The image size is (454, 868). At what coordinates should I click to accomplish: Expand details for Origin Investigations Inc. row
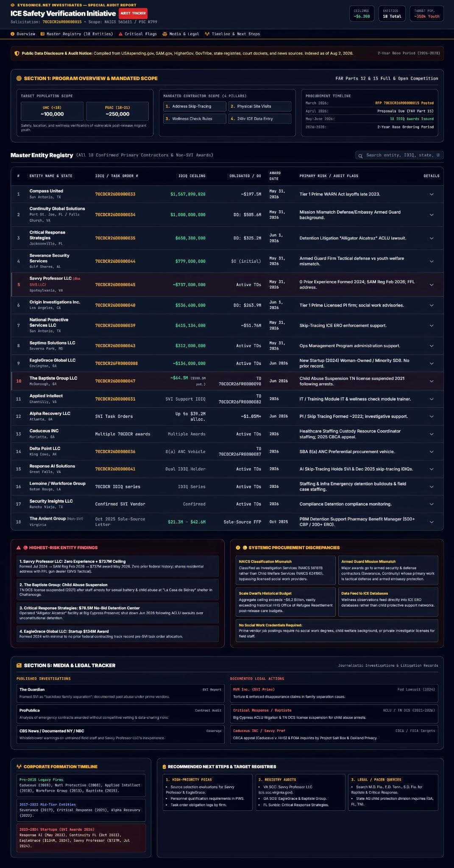432,305
